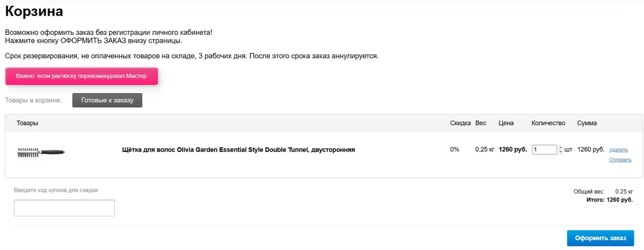Click into the quantity input field
The image size is (644, 250).
coord(544,150)
